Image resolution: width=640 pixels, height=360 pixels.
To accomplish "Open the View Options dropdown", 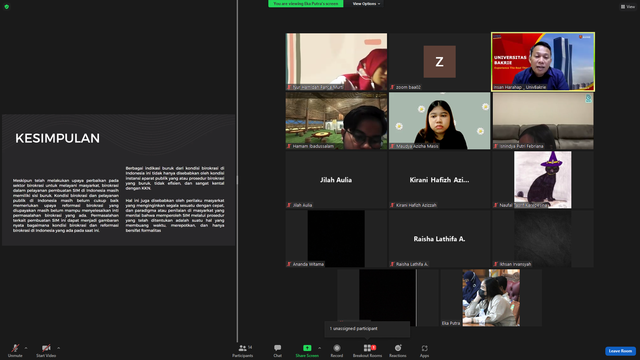I will (x=366, y=4).
